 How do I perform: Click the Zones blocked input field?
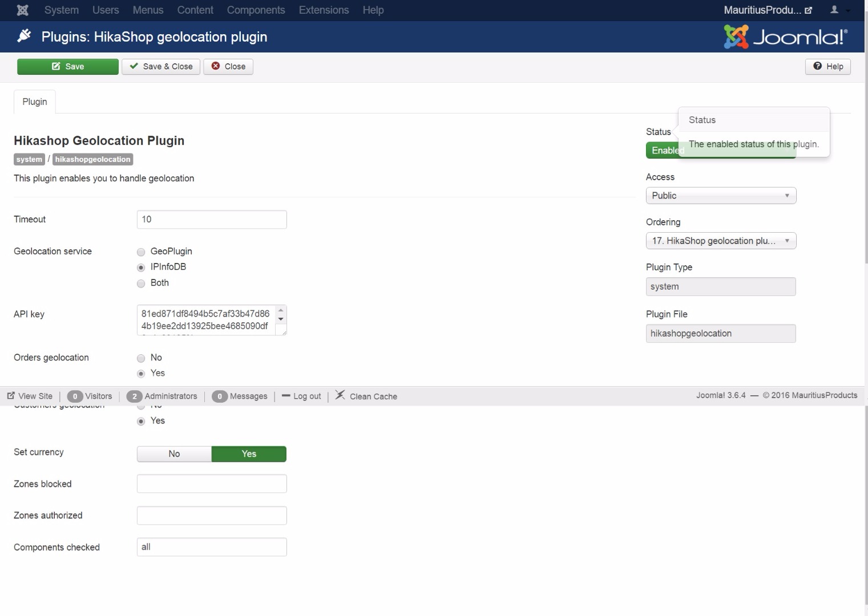coord(212,484)
